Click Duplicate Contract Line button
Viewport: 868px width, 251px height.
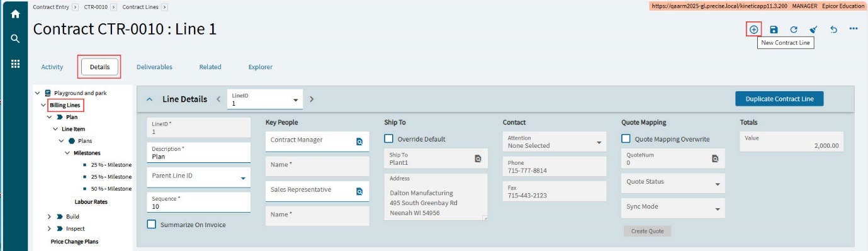click(779, 99)
